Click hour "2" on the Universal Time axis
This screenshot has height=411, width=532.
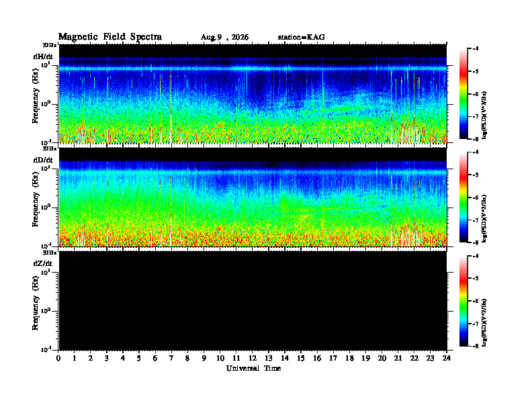[90, 358]
